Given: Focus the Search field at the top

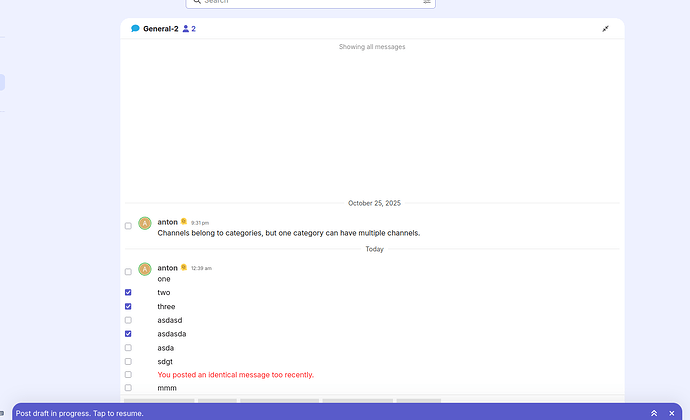Looking at the screenshot, I should pos(310,2).
